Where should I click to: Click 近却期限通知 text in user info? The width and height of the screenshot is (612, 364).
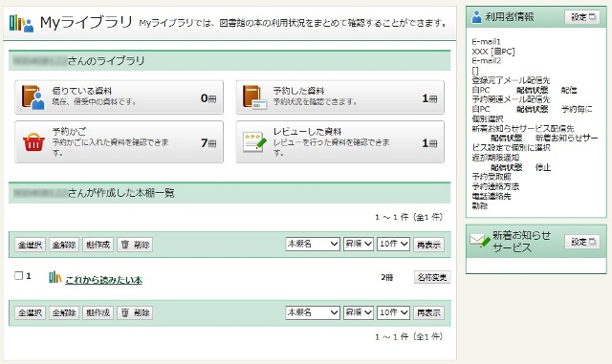[x=495, y=158]
